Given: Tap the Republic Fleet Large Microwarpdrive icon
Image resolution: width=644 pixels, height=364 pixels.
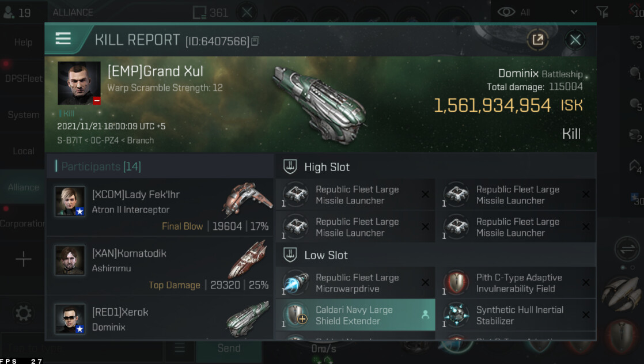Looking at the screenshot, I should pos(296,283).
